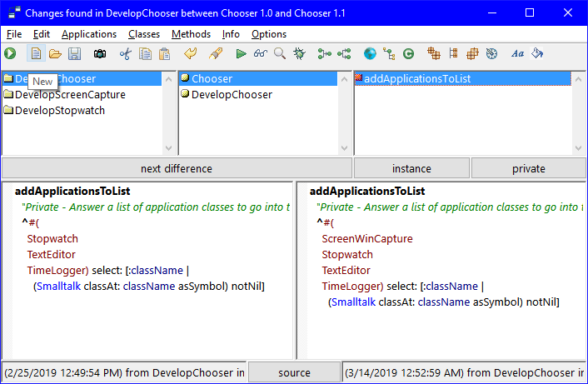The image size is (588, 384).
Task: Open the Methods menu
Action: pos(192,34)
